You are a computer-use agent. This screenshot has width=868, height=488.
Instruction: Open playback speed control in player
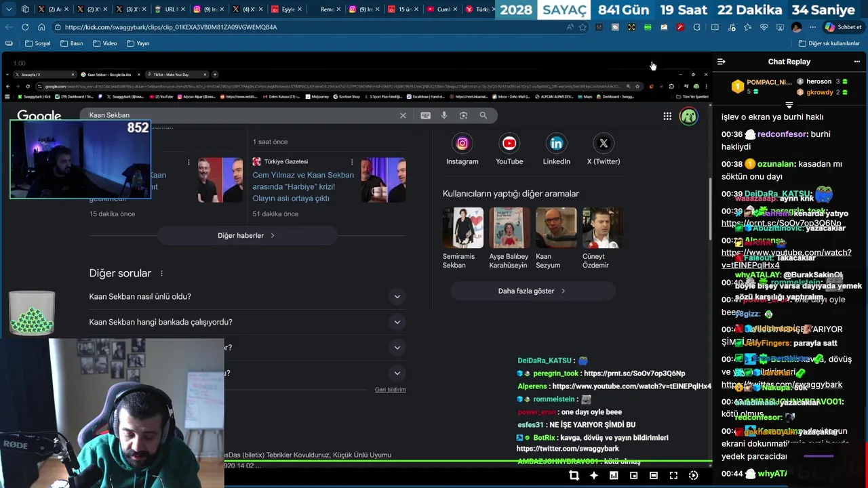[693, 476]
